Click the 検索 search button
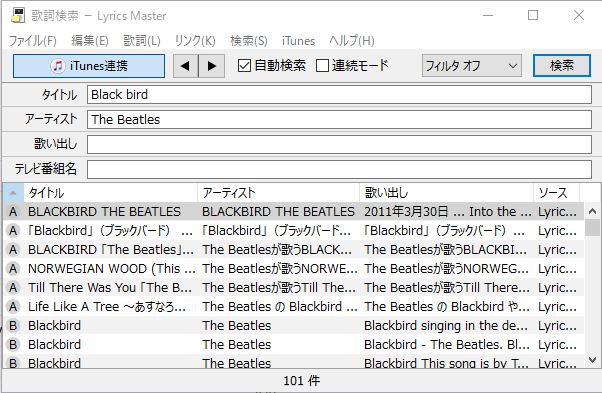 (562, 66)
